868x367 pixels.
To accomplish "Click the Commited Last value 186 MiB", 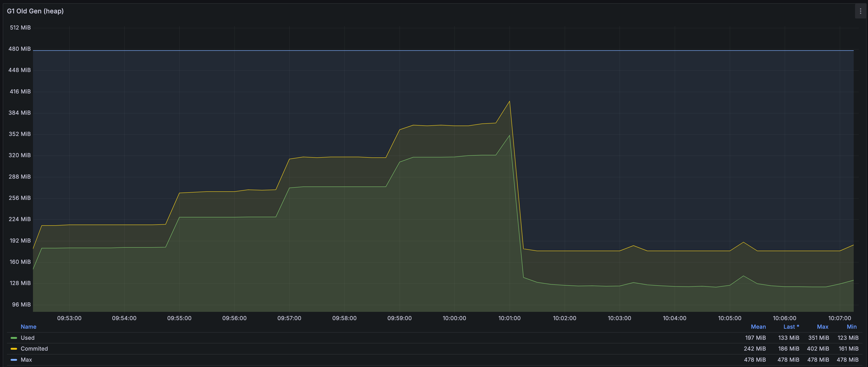I will (x=788, y=349).
